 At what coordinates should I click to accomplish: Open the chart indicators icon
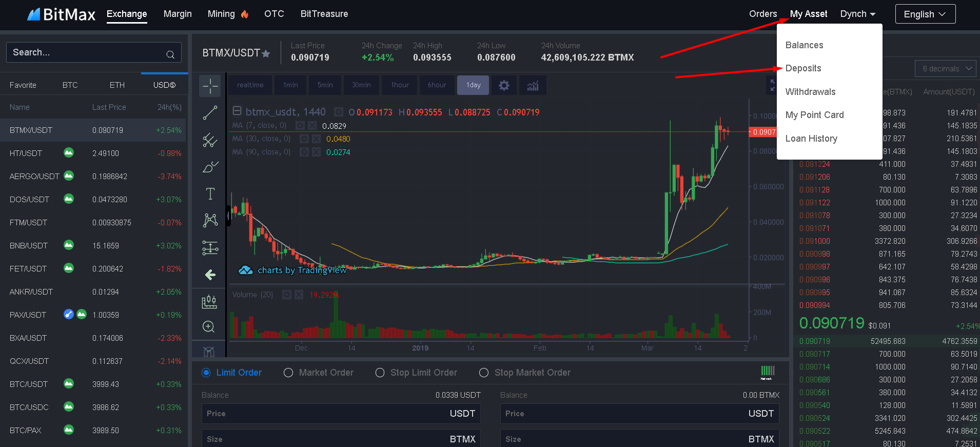click(533, 85)
